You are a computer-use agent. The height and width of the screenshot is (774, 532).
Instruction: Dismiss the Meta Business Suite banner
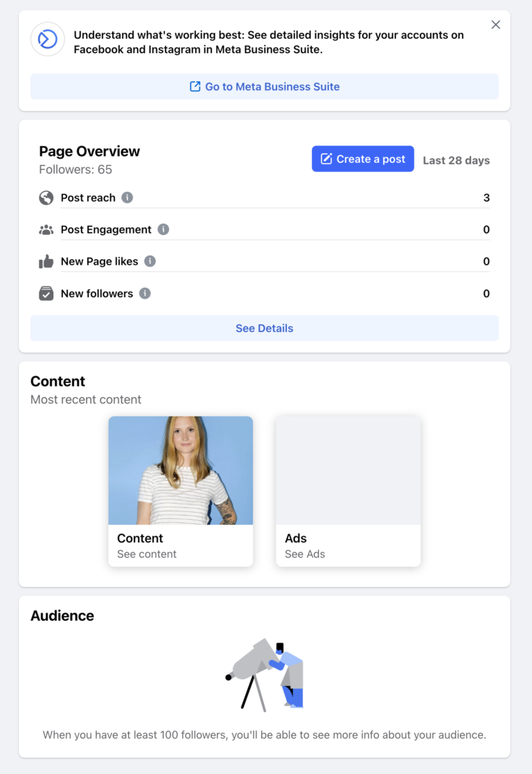click(x=495, y=25)
